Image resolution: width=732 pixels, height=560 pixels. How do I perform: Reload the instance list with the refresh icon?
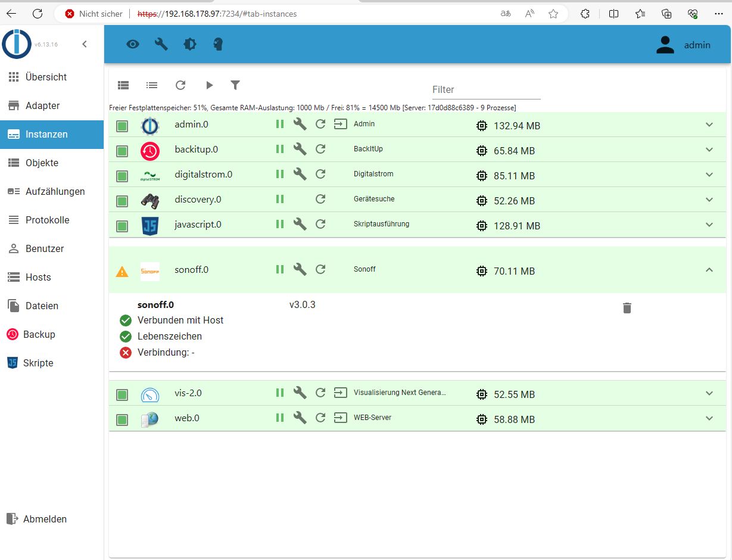(180, 85)
